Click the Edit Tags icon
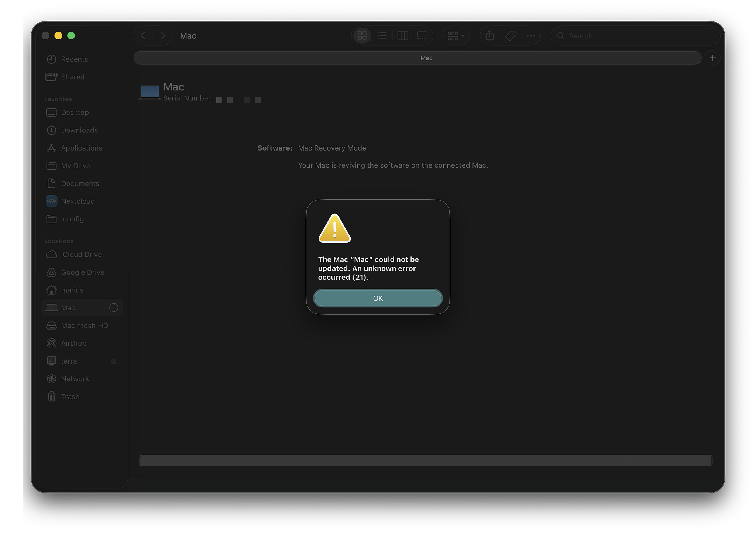Viewport: 756px width, 534px height. [510, 36]
